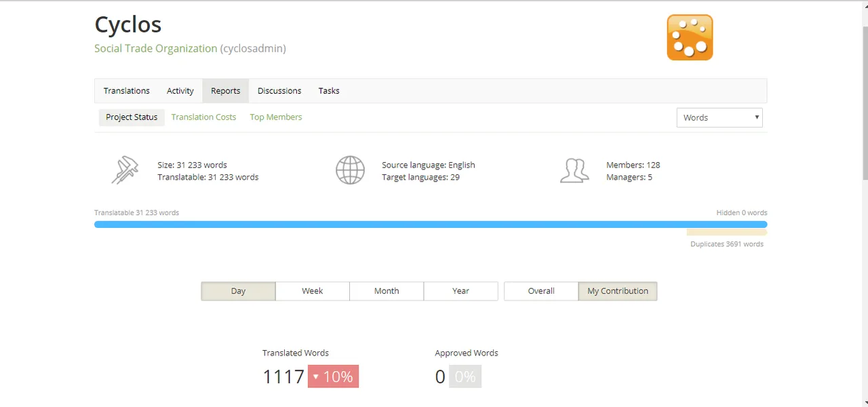
Task: Open the Words units dropdown
Action: [x=719, y=117]
